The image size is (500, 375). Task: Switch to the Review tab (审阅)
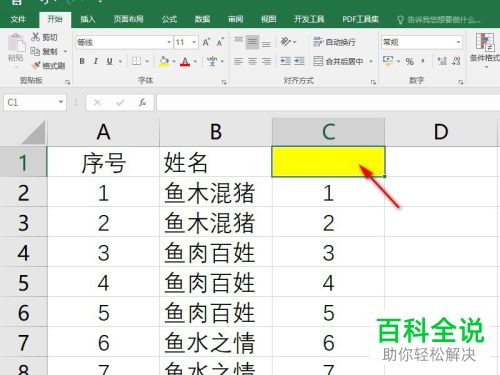[235, 19]
